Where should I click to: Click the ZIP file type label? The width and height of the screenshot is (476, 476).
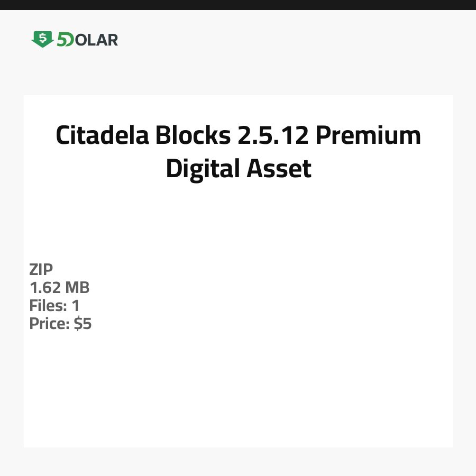(41, 270)
